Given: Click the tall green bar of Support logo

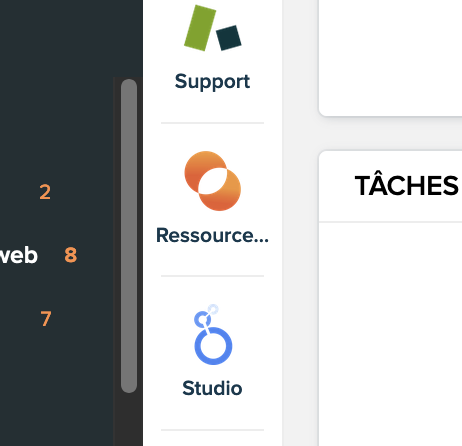Looking at the screenshot, I should 200,28.
